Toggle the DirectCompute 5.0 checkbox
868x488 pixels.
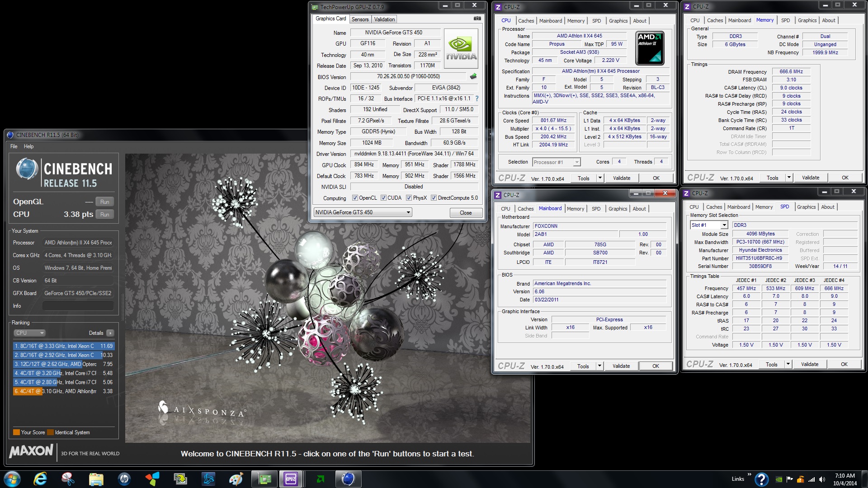(x=434, y=198)
